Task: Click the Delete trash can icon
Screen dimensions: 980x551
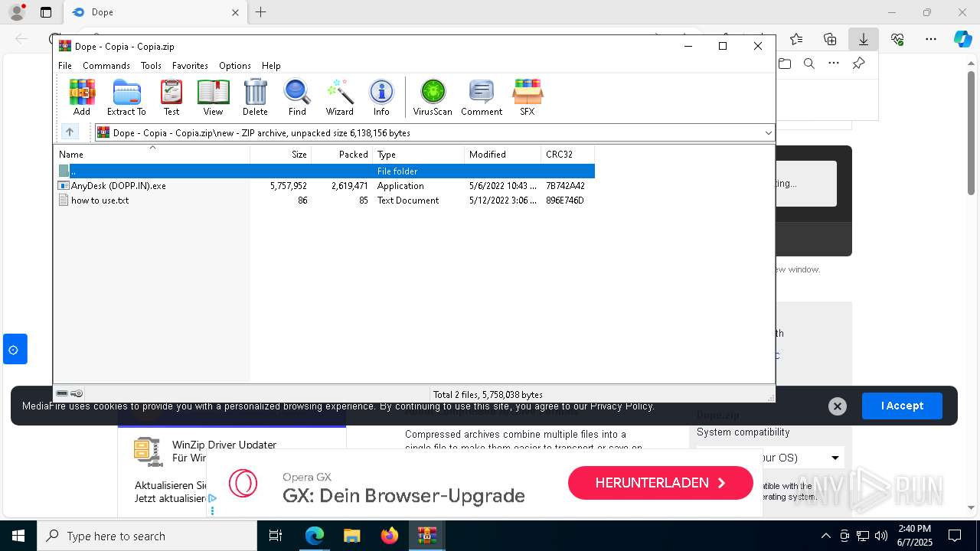Action: (x=255, y=97)
